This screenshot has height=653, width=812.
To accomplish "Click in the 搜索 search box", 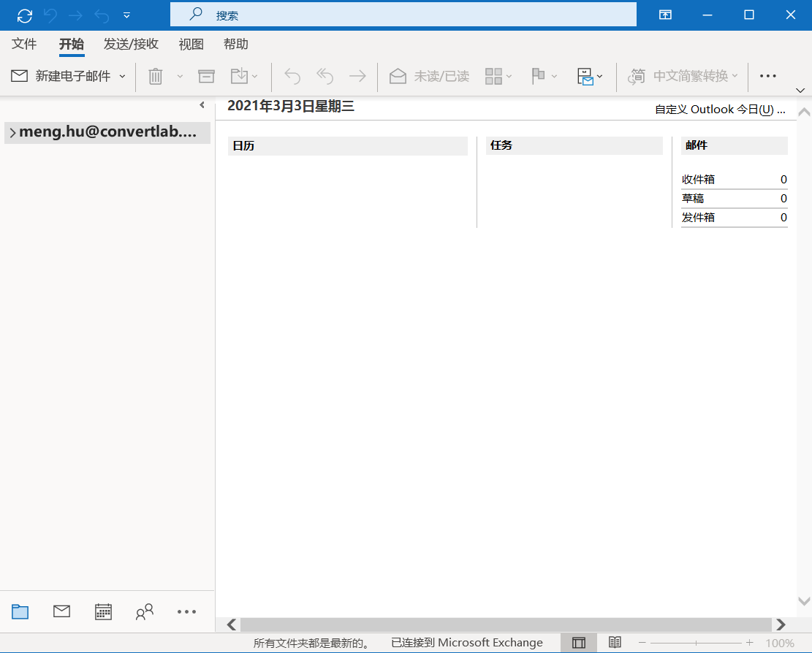I will coord(403,15).
